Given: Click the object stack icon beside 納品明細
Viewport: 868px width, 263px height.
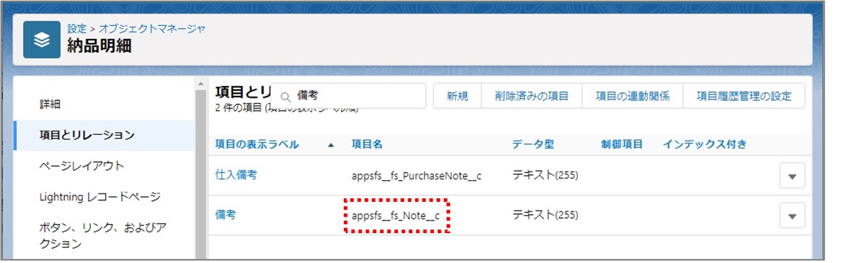Looking at the screenshot, I should click(x=42, y=40).
